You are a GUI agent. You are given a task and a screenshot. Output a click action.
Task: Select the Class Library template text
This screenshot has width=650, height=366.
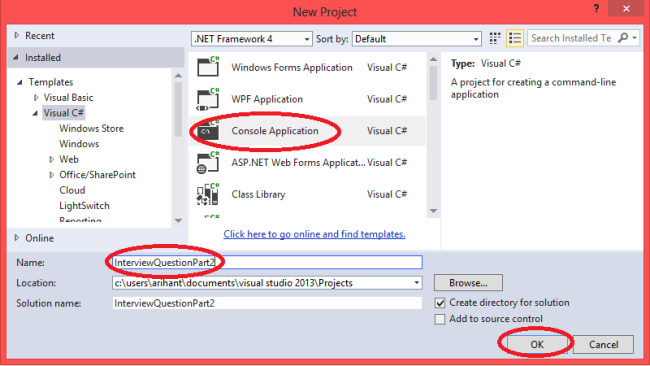click(258, 194)
